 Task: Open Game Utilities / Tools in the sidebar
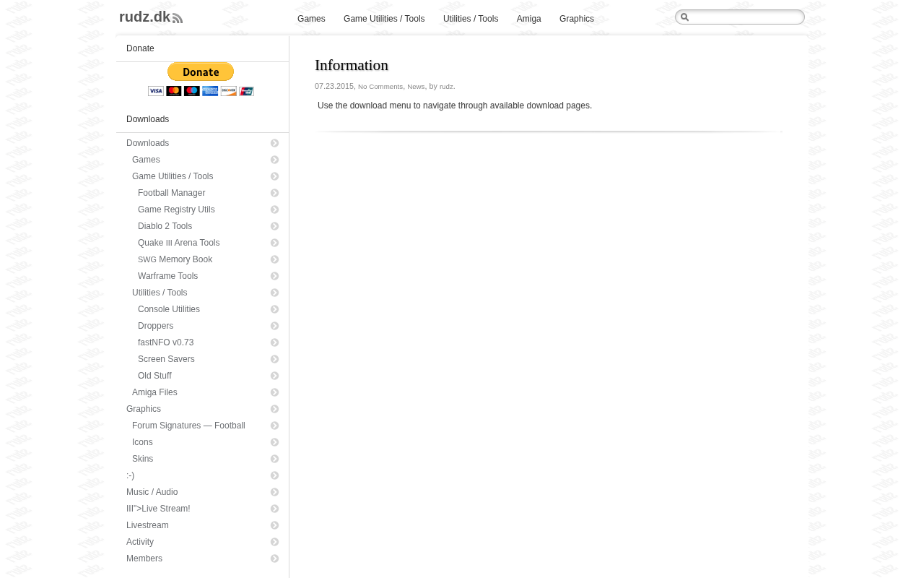tap(173, 176)
